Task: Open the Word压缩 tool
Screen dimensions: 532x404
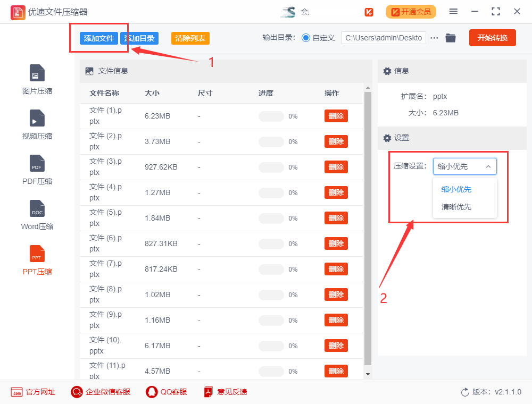Action: [37, 215]
